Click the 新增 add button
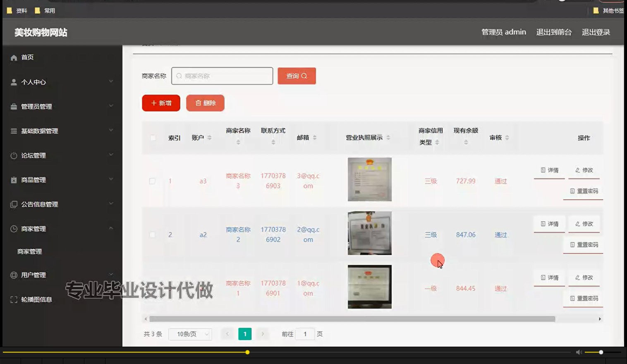The image size is (627, 364). [161, 103]
